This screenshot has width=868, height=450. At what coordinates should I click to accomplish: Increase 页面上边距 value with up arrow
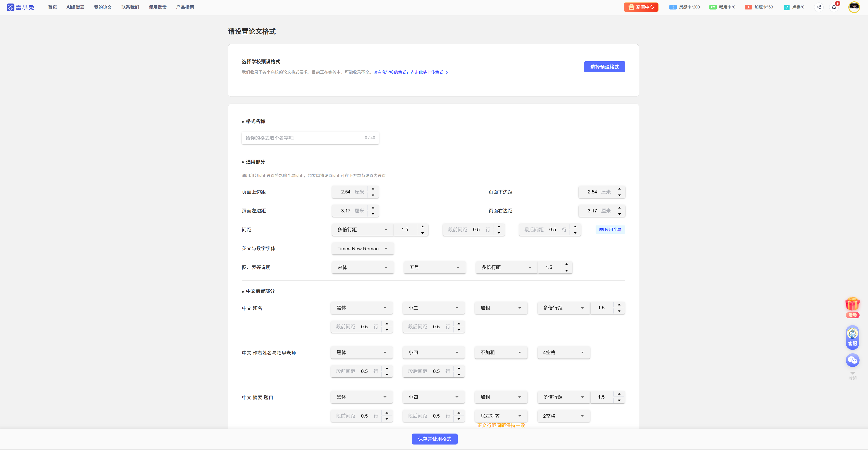tap(373, 189)
